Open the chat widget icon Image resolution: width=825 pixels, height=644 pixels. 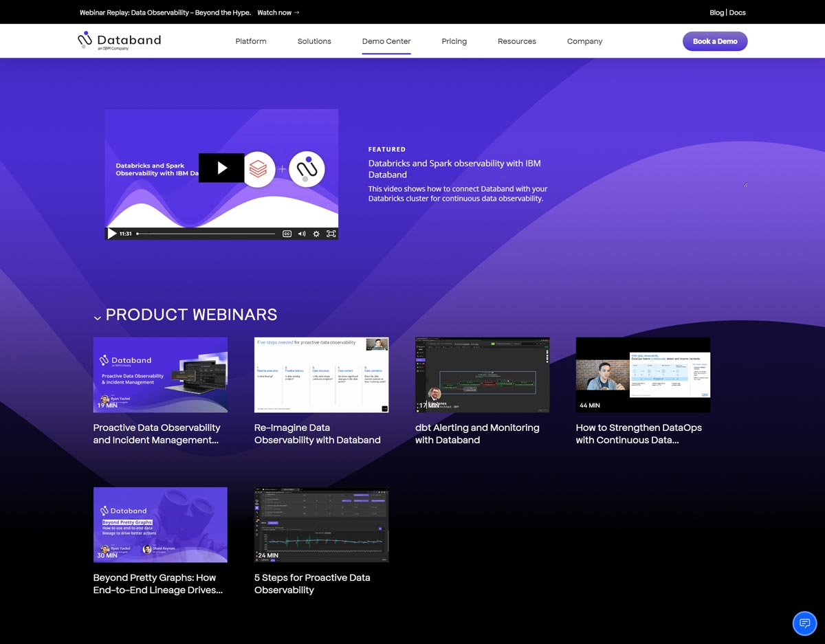click(804, 623)
